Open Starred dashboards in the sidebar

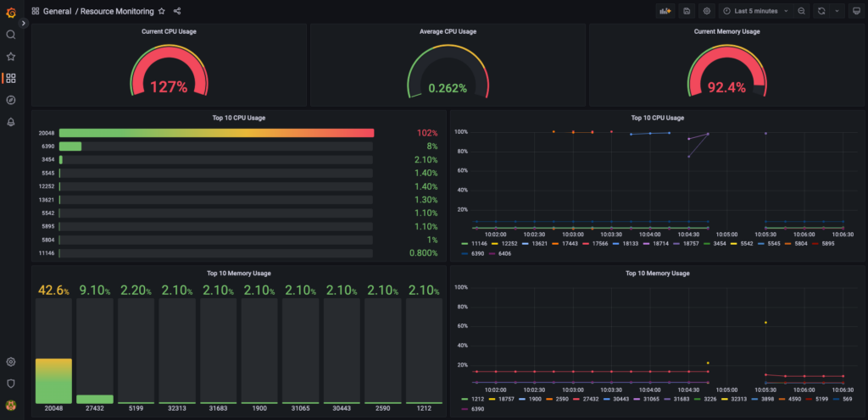pyautogui.click(x=10, y=57)
